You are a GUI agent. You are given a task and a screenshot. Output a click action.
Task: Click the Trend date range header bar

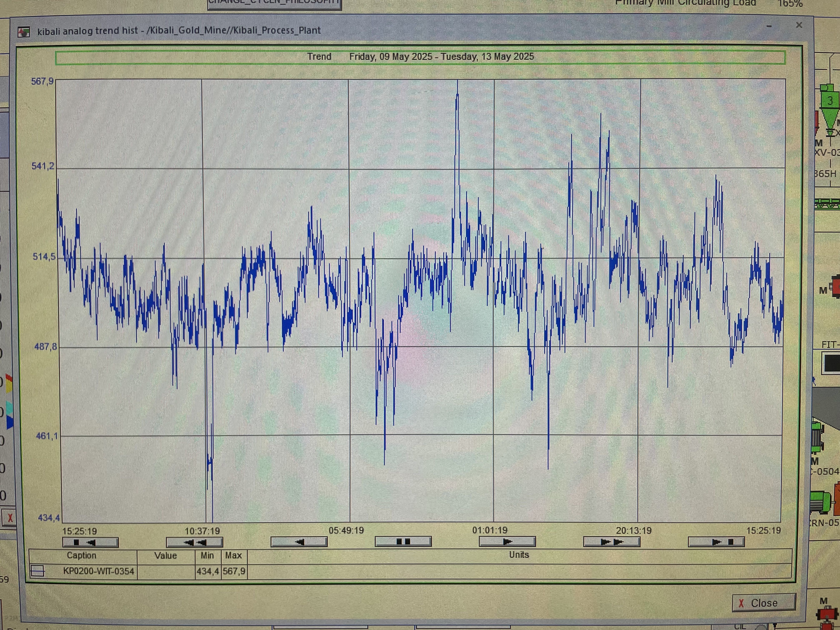pos(420,57)
